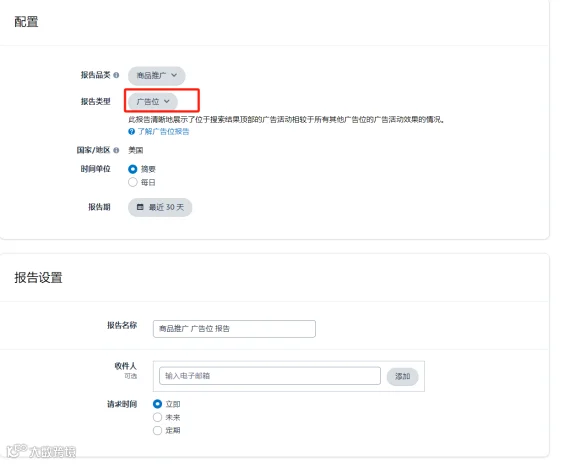The width and height of the screenshot is (571, 464).
Task: Click the 报告期 label
Action: 99,207
